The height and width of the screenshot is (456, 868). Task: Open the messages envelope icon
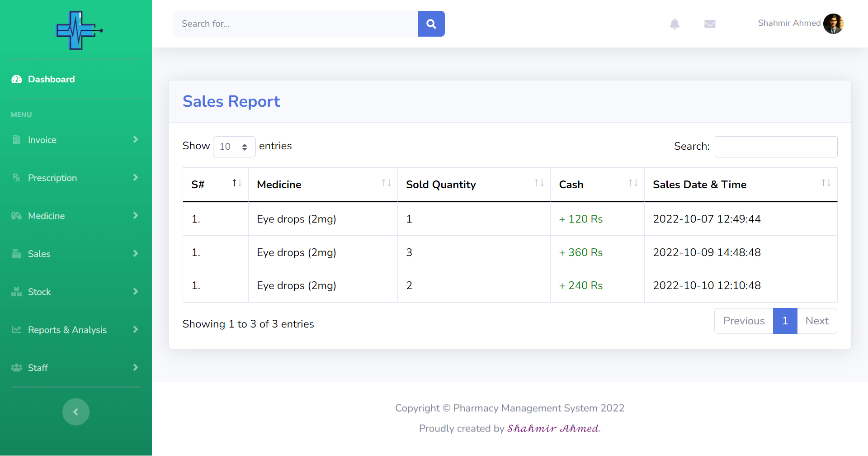709,24
